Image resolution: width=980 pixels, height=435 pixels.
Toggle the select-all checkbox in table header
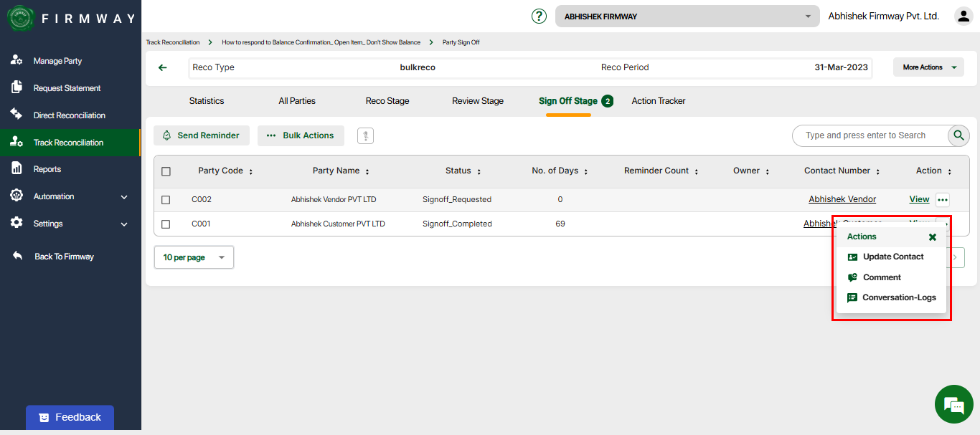166,171
